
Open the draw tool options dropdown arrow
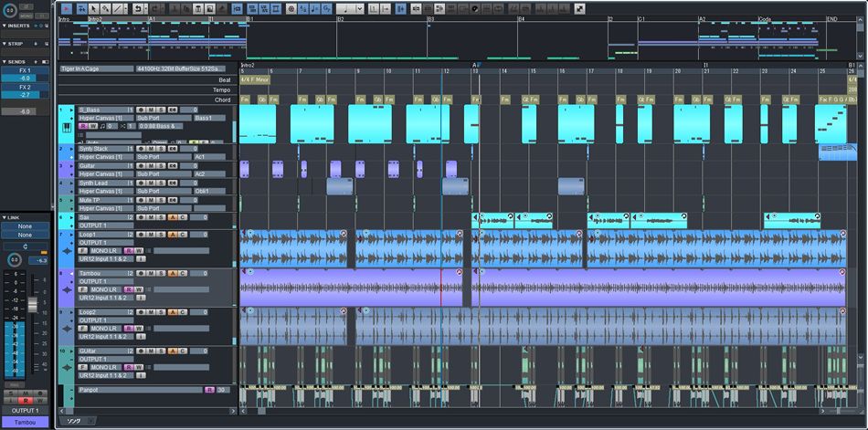(126, 9)
